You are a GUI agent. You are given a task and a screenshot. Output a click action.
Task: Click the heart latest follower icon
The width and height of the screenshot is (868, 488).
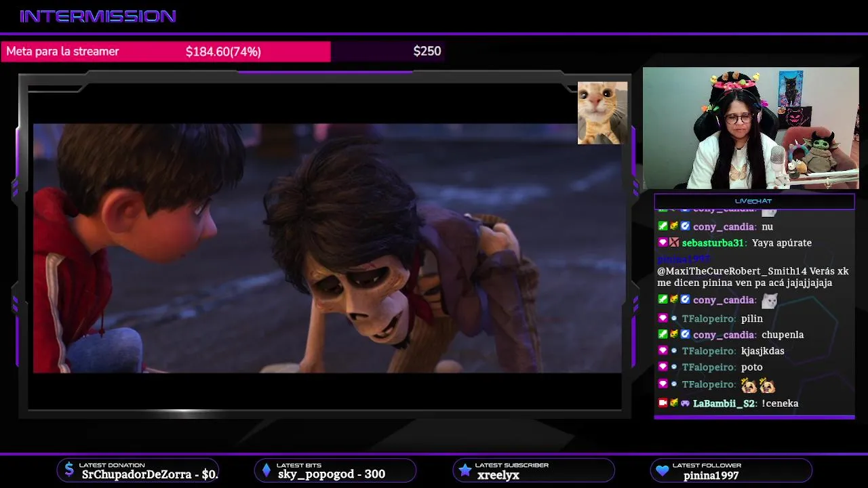663,470
